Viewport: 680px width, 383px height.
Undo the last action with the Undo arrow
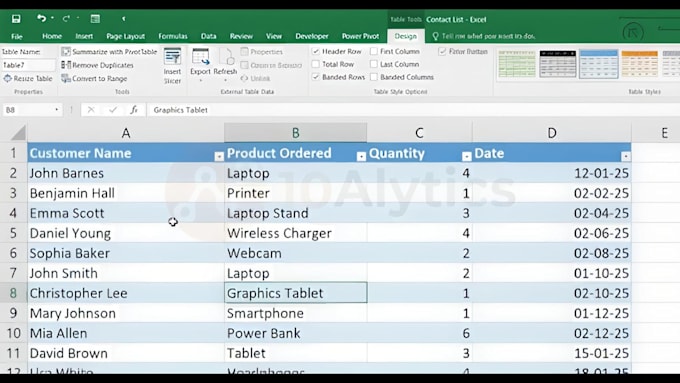tap(41, 18)
